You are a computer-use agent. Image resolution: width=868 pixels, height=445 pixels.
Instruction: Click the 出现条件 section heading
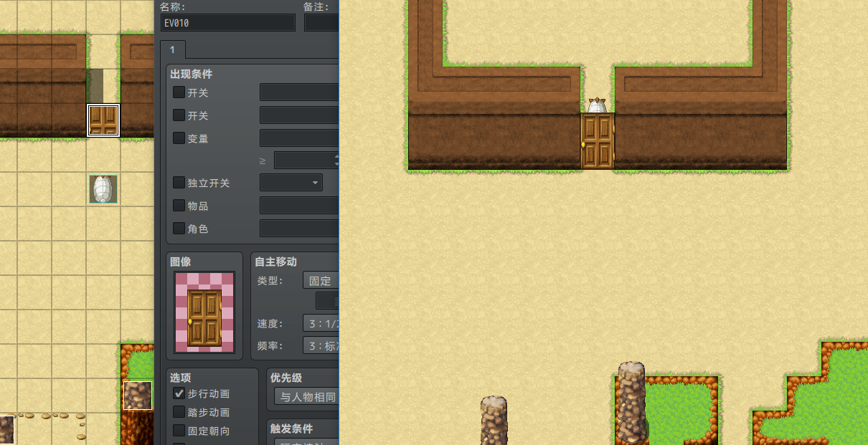(x=191, y=74)
